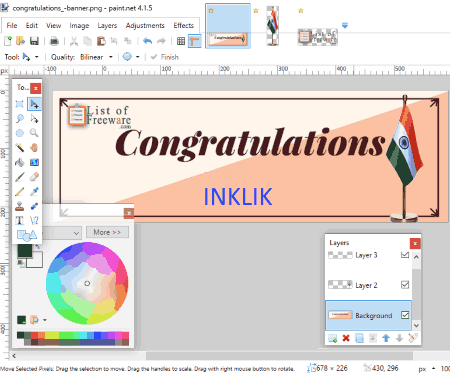Open the units dropdown in status bar
Viewport: 450px width, 376px height.
pyautogui.click(x=433, y=368)
